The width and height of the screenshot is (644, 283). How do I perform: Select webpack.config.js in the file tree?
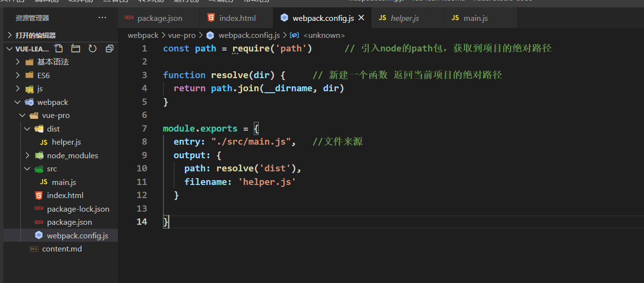click(61, 235)
